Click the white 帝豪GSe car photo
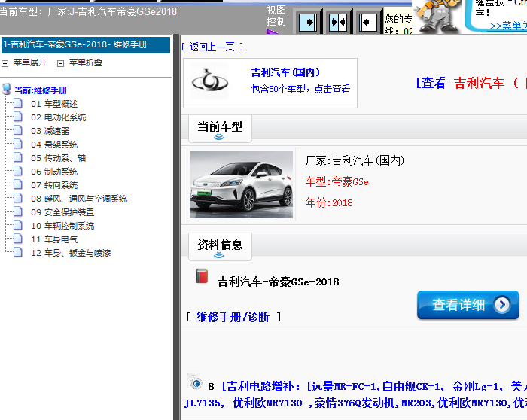Viewport: 527px width, 420px height. pyautogui.click(x=241, y=184)
